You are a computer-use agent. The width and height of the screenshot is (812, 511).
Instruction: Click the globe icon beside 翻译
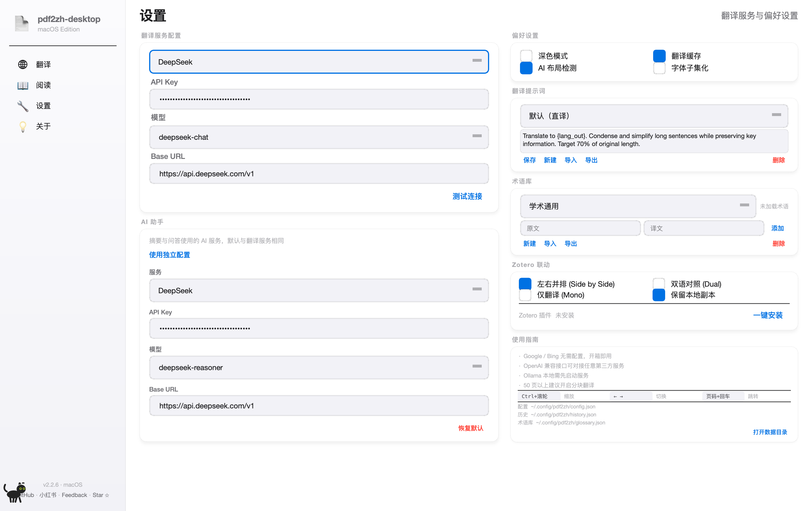pyautogui.click(x=23, y=64)
